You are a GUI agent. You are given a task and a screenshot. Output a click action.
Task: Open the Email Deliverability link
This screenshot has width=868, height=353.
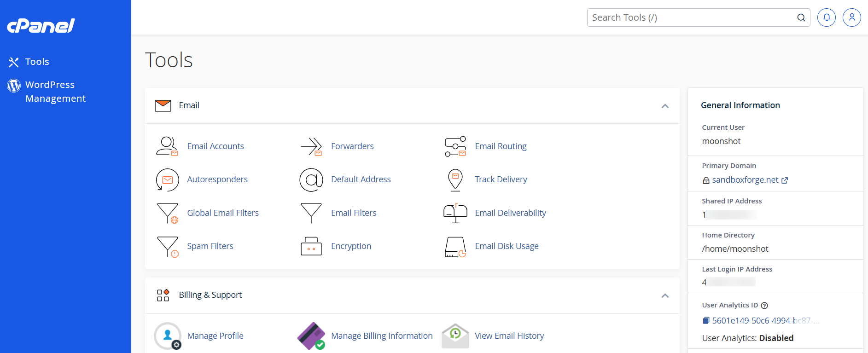click(511, 213)
